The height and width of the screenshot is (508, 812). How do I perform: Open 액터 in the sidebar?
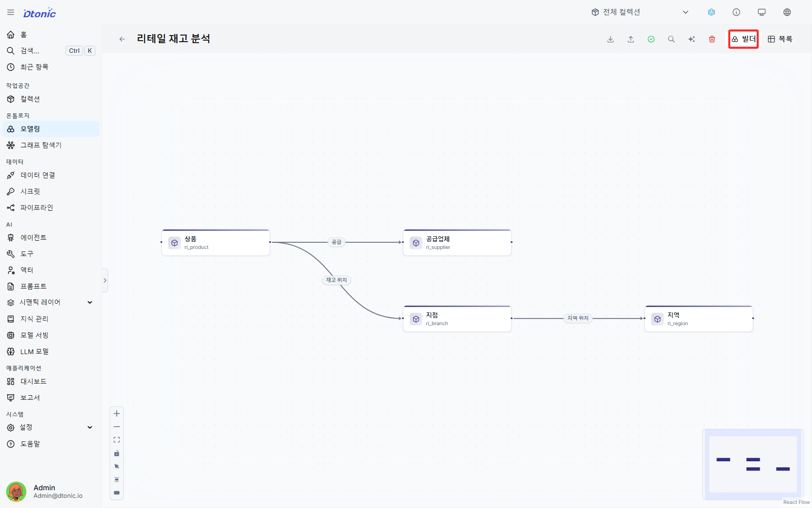coord(51,270)
